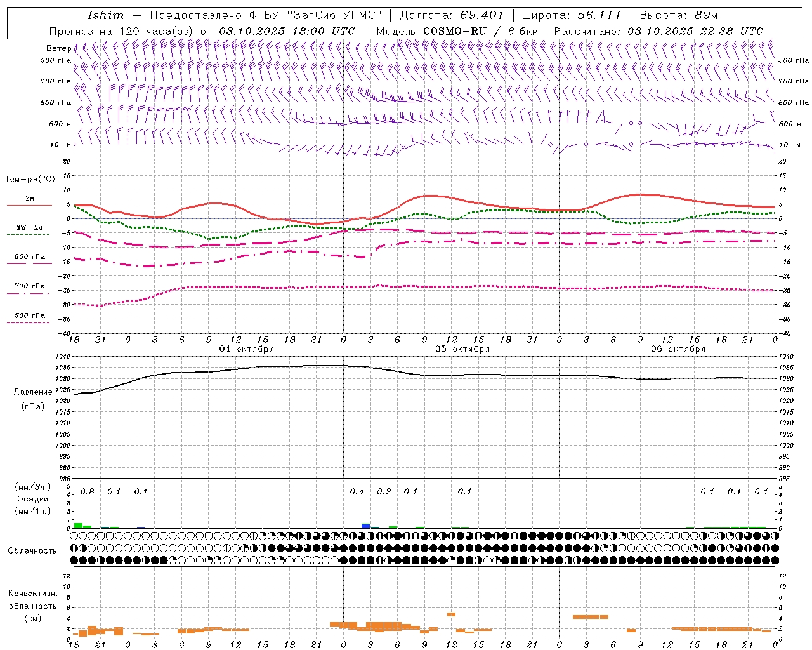Click the station name Ishim in header
Image resolution: width=812 pixels, height=650 pixels.
pyautogui.click(x=107, y=15)
